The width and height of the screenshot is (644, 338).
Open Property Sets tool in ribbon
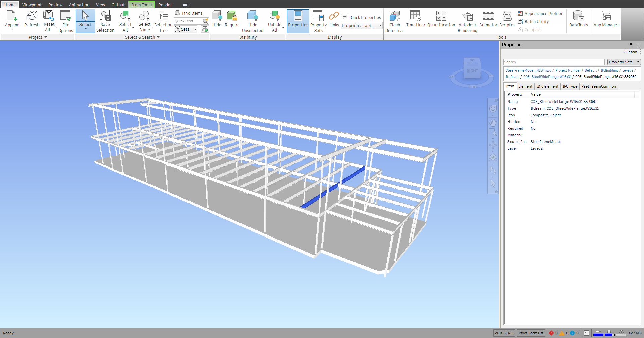(x=318, y=21)
